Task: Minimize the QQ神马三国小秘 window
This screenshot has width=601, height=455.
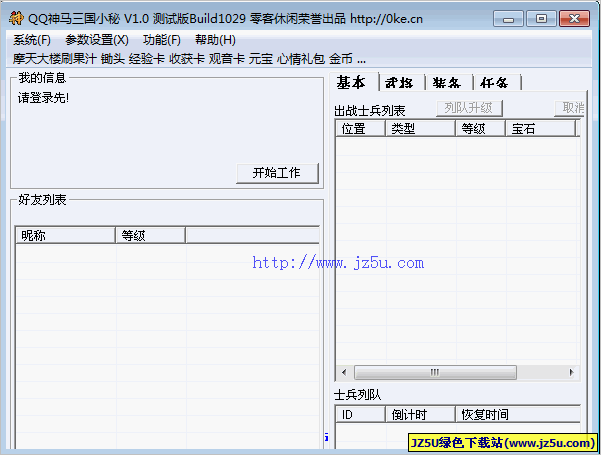Action: coord(508,19)
